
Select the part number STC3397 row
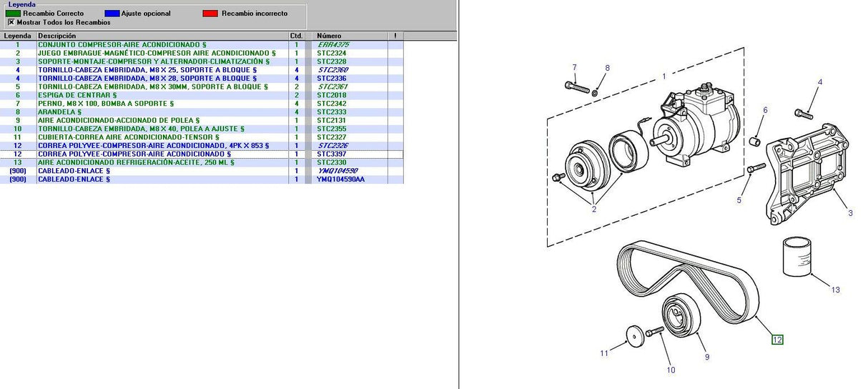[332, 154]
